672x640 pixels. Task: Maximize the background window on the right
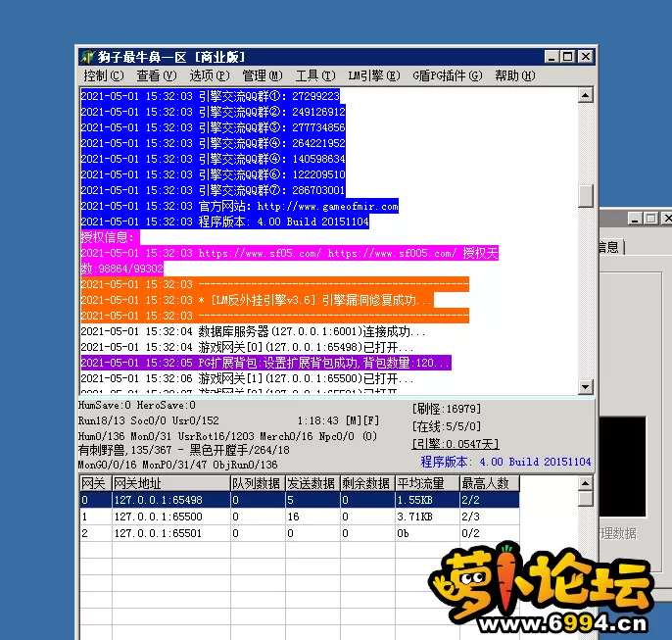click(651, 219)
